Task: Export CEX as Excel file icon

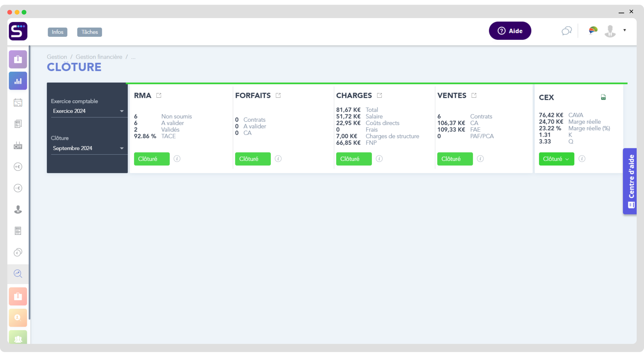Action: coord(603,97)
